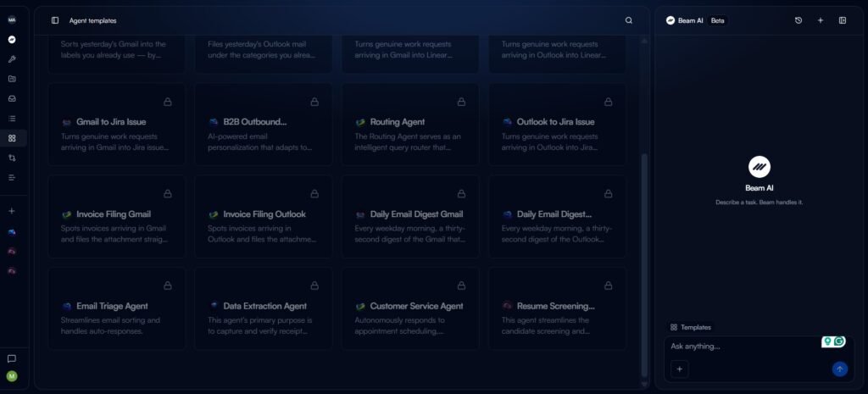Send message with blue arrow button

pos(840,369)
